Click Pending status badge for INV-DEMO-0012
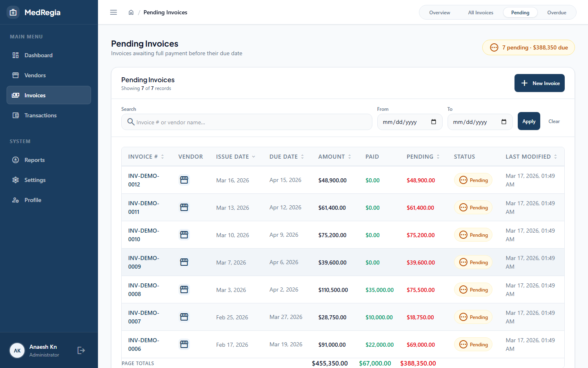Viewport: 588px width, 368px height. point(473,180)
